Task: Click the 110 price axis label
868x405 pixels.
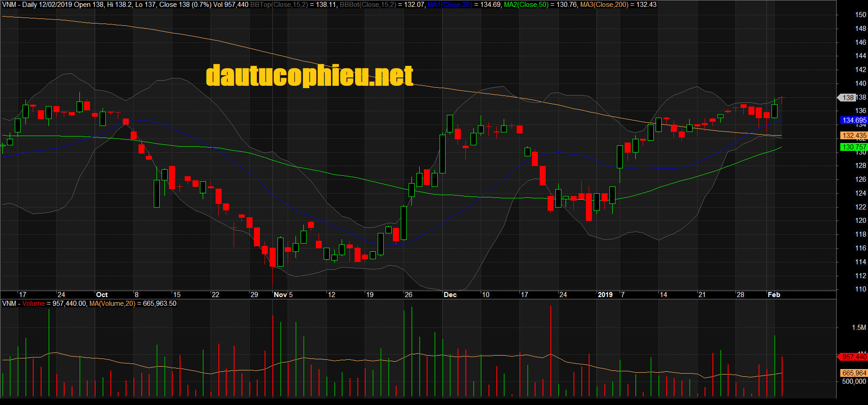Action: [x=861, y=289]
